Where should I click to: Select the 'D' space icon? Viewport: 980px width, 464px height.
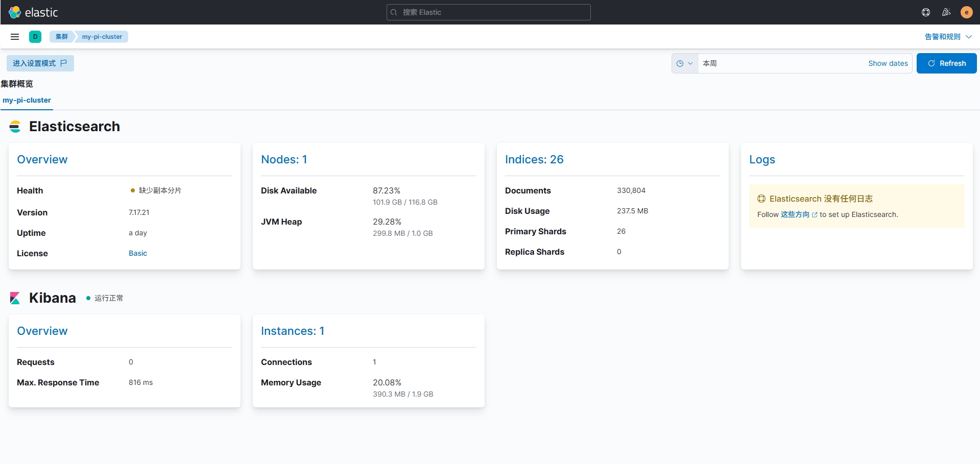(35, 36)
